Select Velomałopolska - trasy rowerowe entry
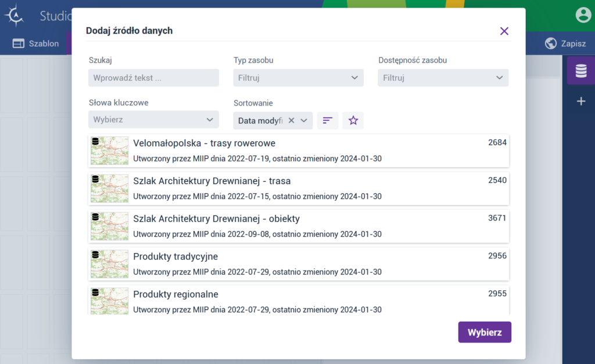Viewport: 595px width, 364px height. (299, 150)
